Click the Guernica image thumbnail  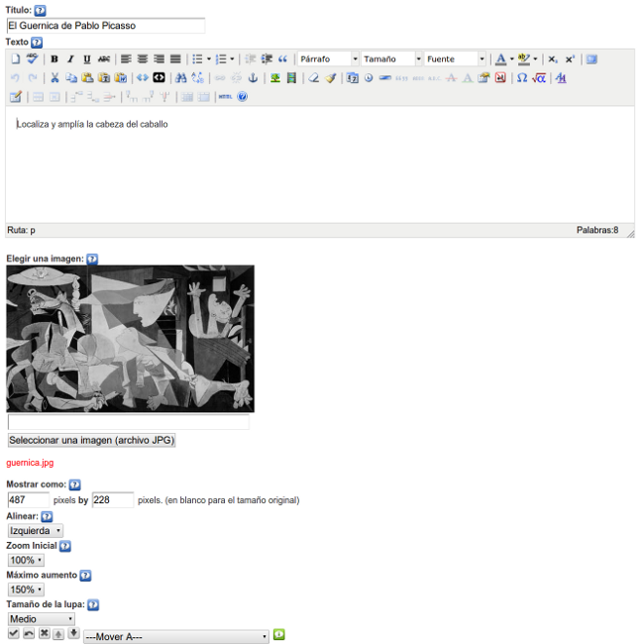pos(130,339)
